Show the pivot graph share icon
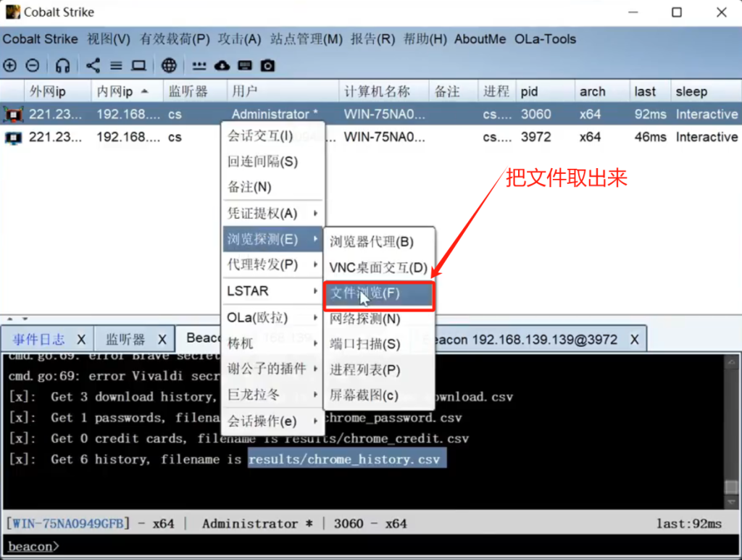The width and height of the screenshot is (742, 560). tap(93, 65)
